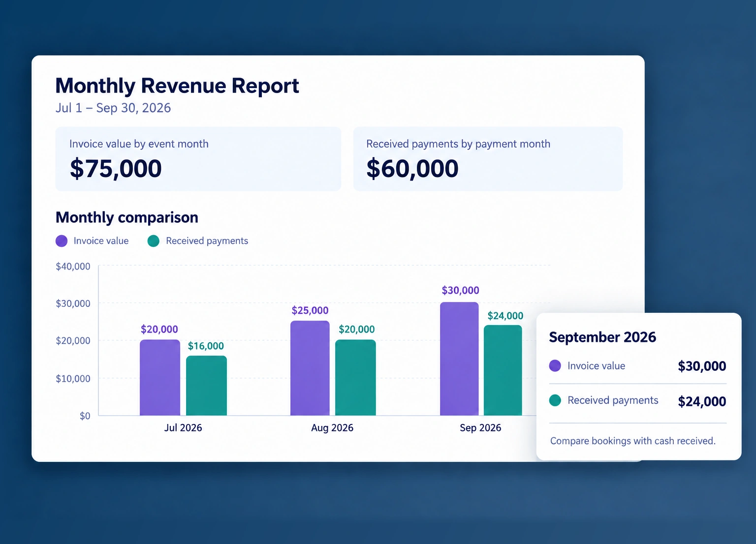Click the date range Jul 1 – Sep 30, 2026
Viewport: 756px width, 544px height.
[113, 108]
